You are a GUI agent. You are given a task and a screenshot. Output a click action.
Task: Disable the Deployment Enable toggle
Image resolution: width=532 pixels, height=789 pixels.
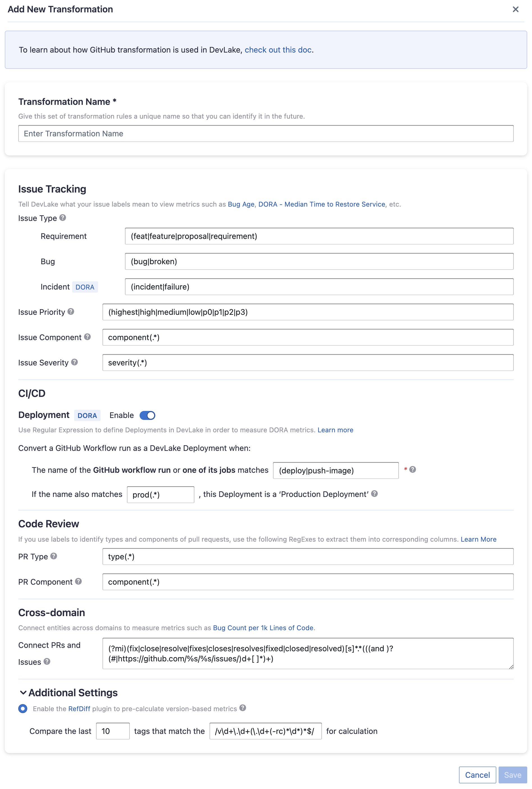147,415
